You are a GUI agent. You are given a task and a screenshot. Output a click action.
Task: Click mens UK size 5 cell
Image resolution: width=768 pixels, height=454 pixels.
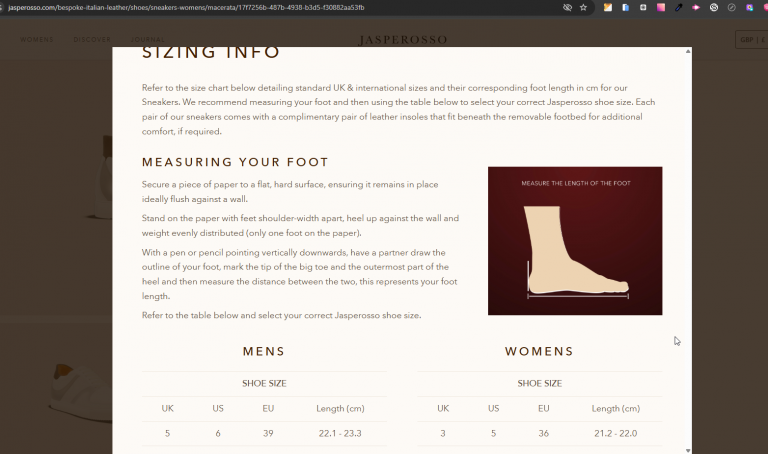(x=168, y=433)
